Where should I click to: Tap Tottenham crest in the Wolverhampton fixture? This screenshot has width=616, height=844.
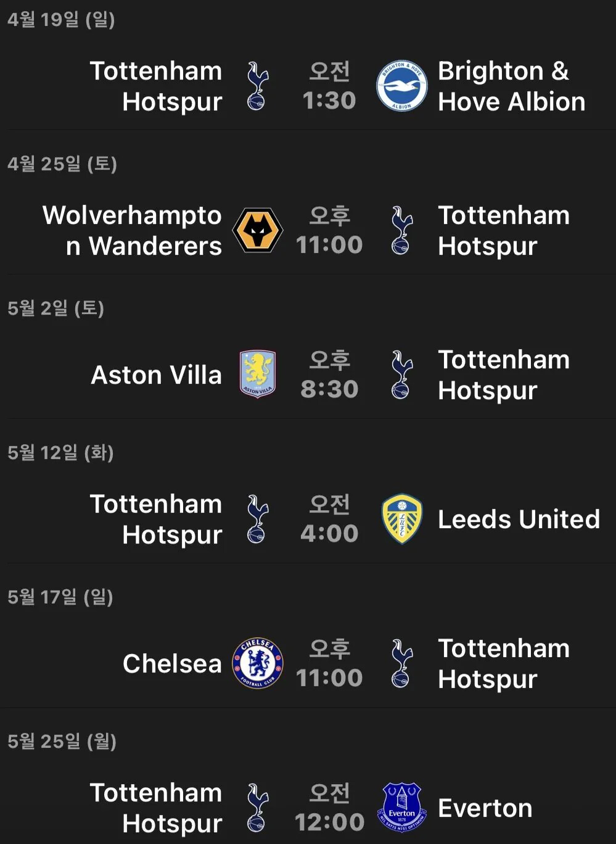tap(401, 230)
